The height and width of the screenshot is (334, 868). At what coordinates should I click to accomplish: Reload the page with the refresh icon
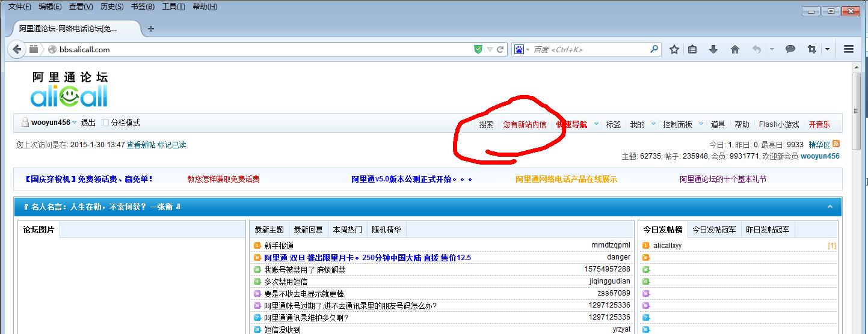pos(500,49)
